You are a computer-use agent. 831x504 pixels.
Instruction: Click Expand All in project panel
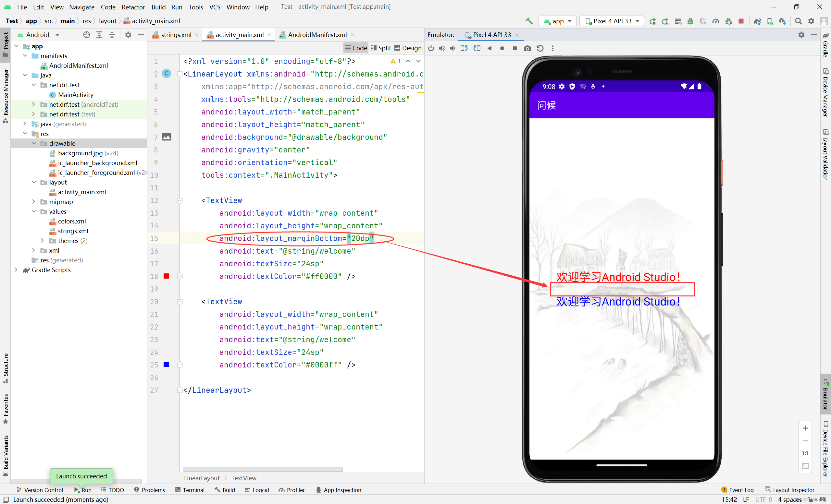[99, 35]
